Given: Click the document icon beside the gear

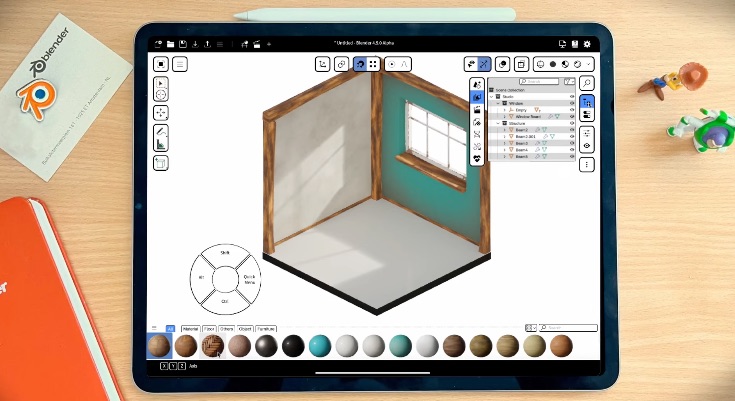Looking at the screenshot, I should [575, 44].
